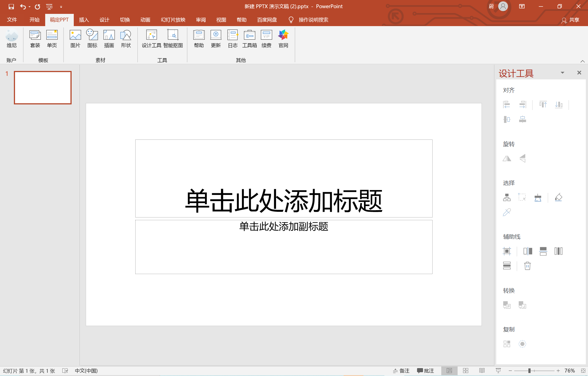Toggle the 设计工具 ribbon button
The height and width of the screenshot is (376, 588).
pyautogui.click(x=152, y=39)
